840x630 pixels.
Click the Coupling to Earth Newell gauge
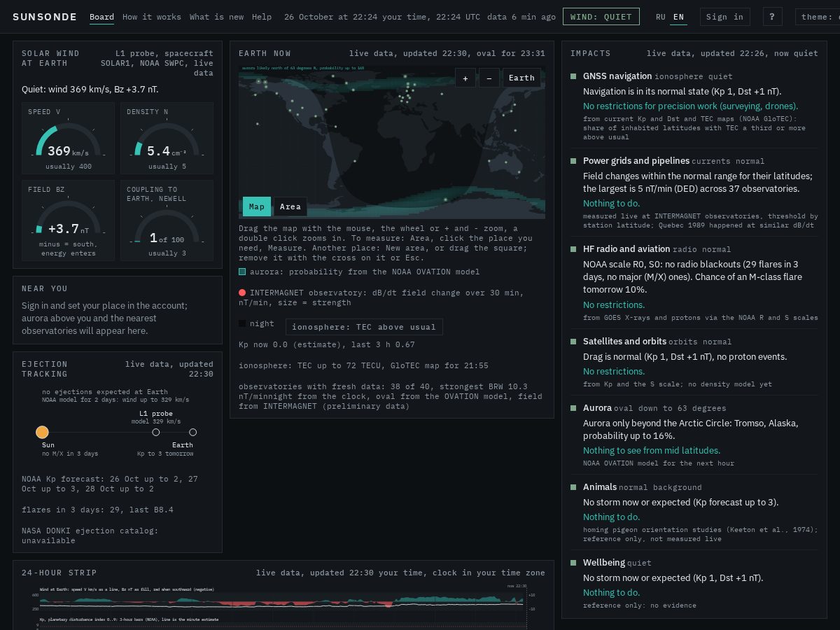point(167,220)
